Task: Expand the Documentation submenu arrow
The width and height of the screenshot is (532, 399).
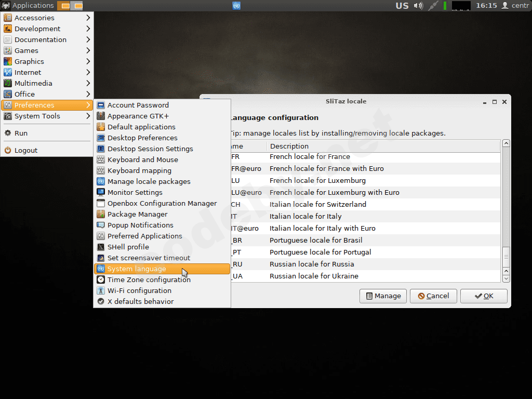Action: 88,39
